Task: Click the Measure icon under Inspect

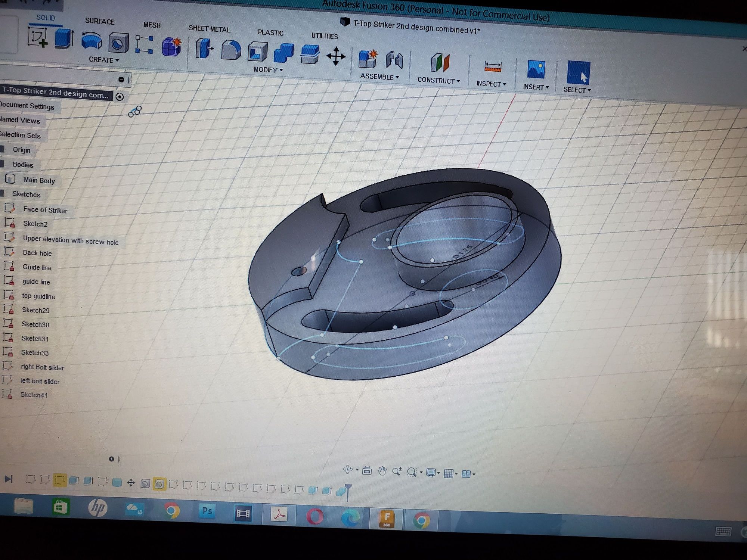Action: pyautogui.click(x=493, y=67)
